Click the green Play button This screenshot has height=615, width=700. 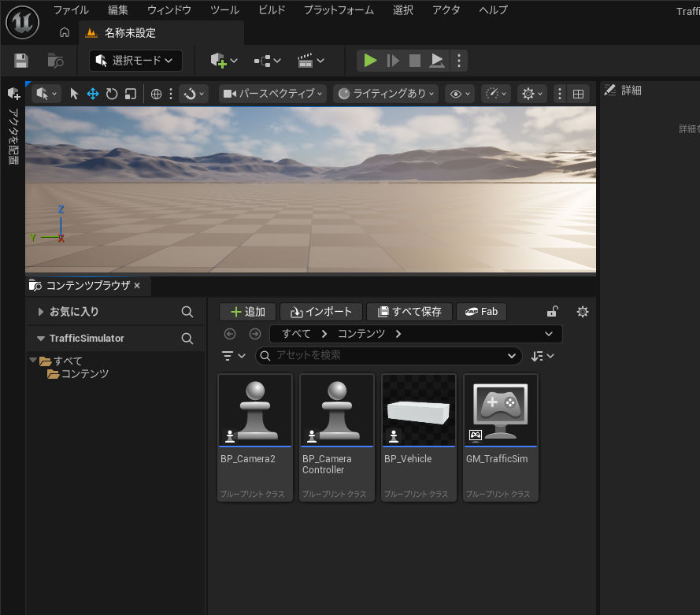[370, 61]
